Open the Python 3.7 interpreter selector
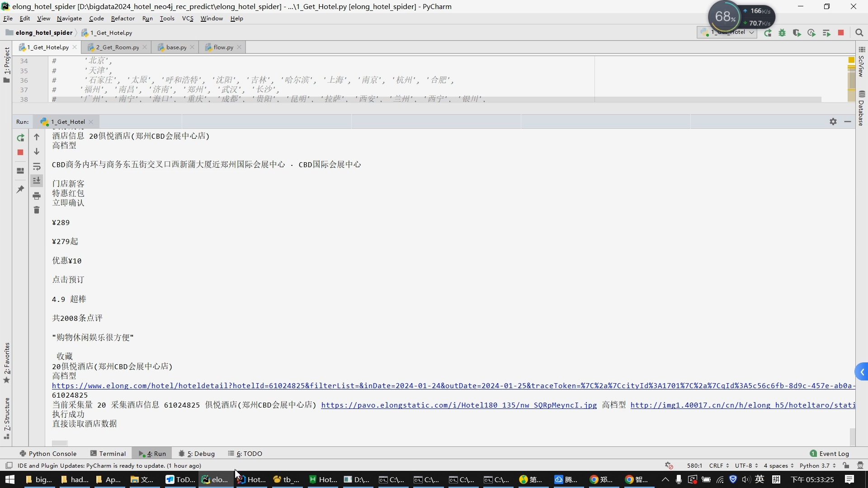The width and height of the screenshot is (868, 488). (x=817, y=465)
